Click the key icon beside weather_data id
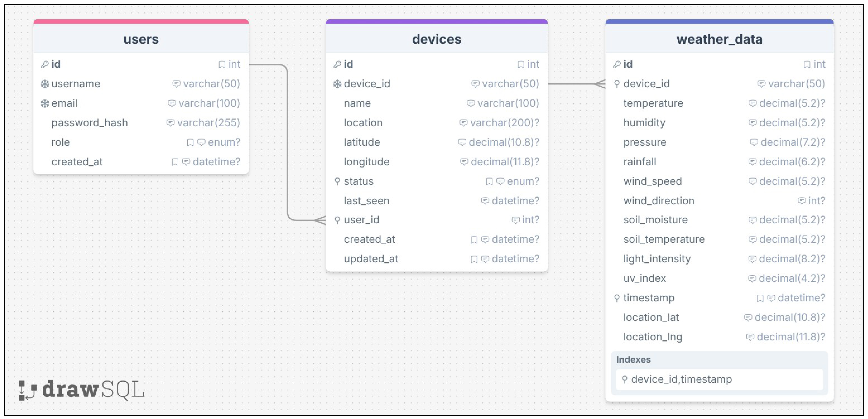 (x=617, y=64)
